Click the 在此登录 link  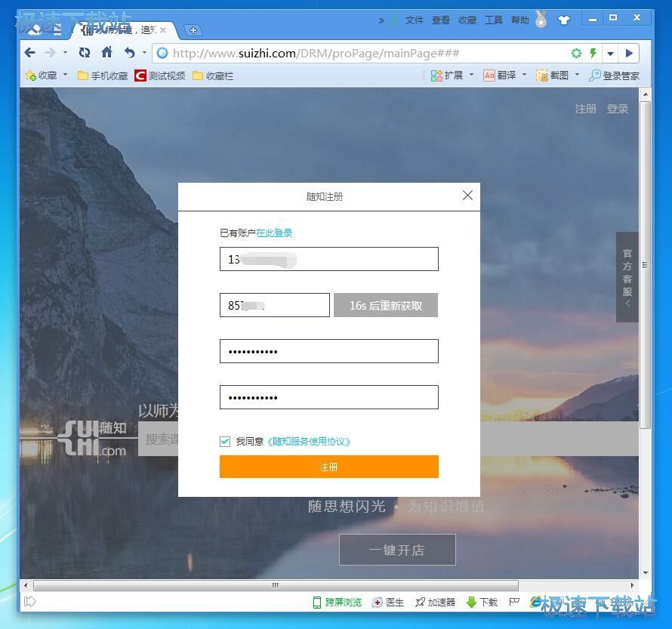pos(274,233)
